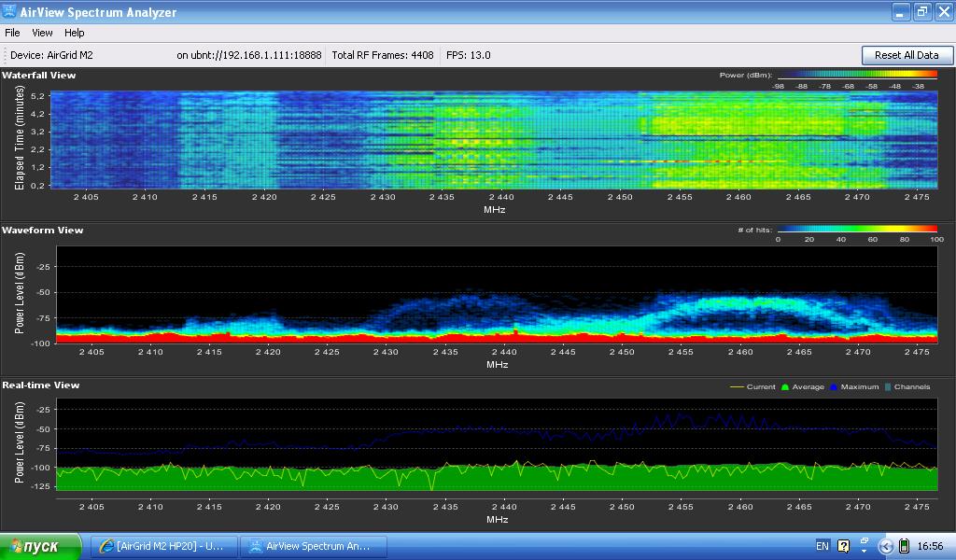
Task: Click the Channels legend swatch
Action: click(x=888, y=386)
